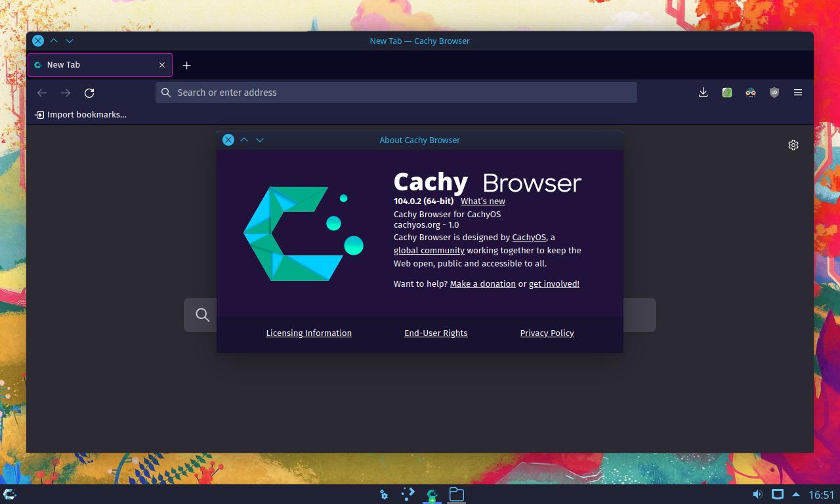Click the Cachy Browser logo in About dialog

(x=303, y=234)
